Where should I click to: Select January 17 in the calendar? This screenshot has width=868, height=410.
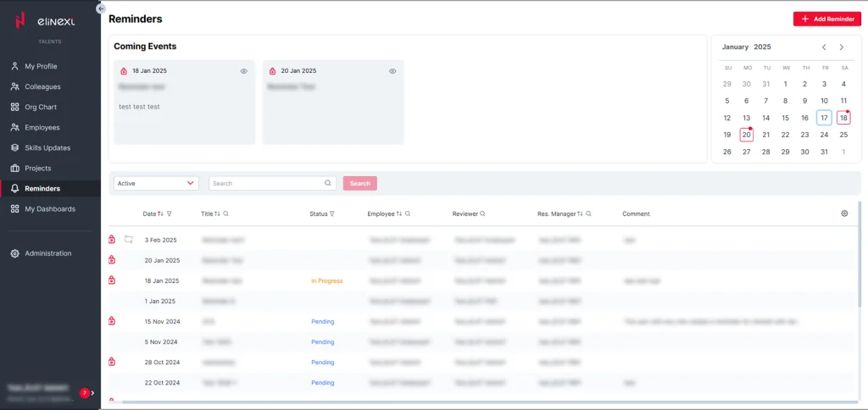click(824, 118)
